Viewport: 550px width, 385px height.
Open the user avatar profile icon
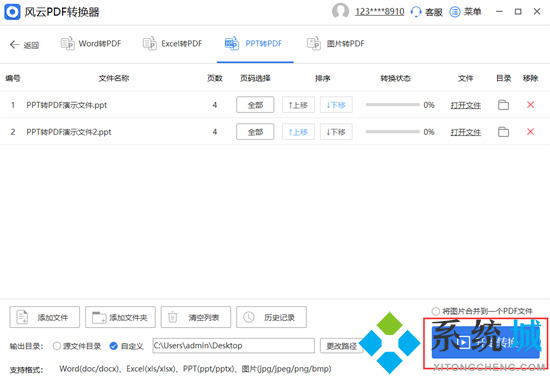(x=340, y=11)
